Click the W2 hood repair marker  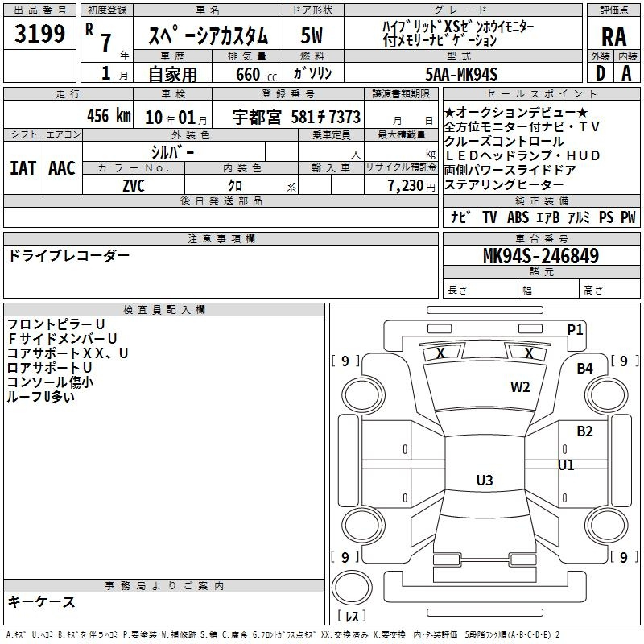tap(520, 387)
